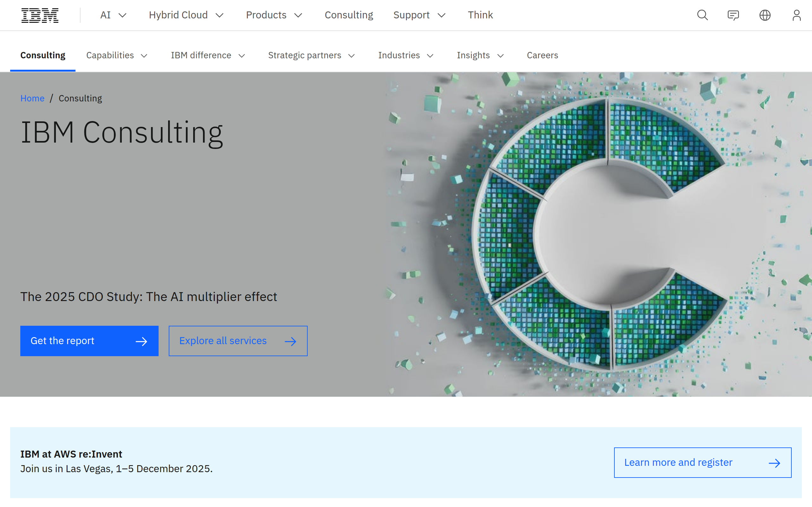Open the Support menu item
This screenshot has height=507, width=812.
point(419,15)
